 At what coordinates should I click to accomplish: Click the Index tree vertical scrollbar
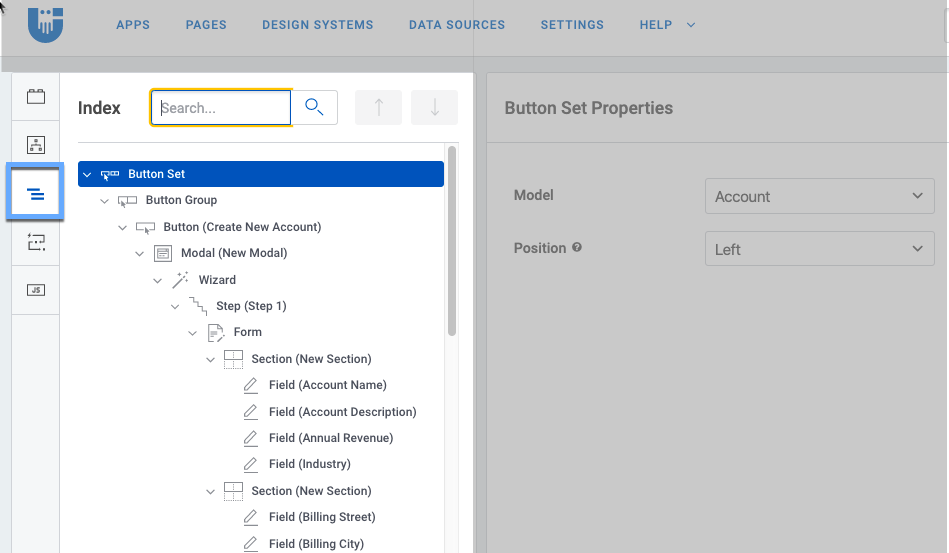click(x=452, y=240)
